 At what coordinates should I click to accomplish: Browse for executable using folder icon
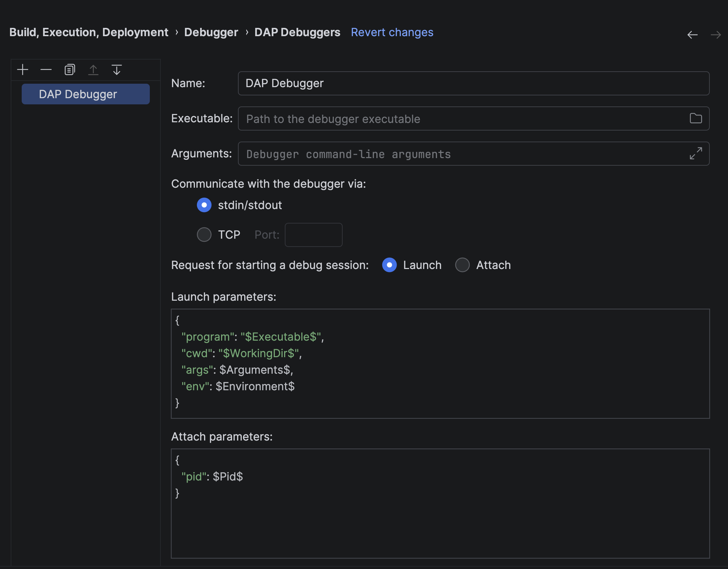tap(696, 118)
